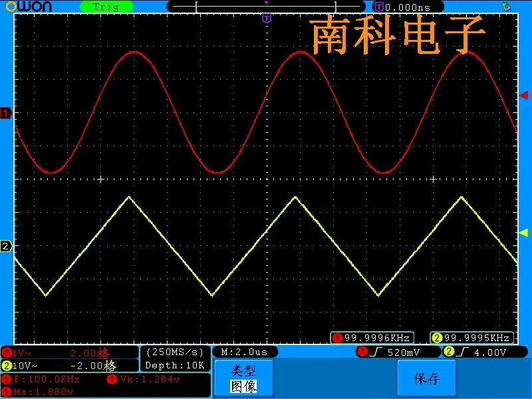The width and height of the screenshot is (532, 399).
Task: Click channel 1 position 2.00格 readout
Action: [90, 353]
